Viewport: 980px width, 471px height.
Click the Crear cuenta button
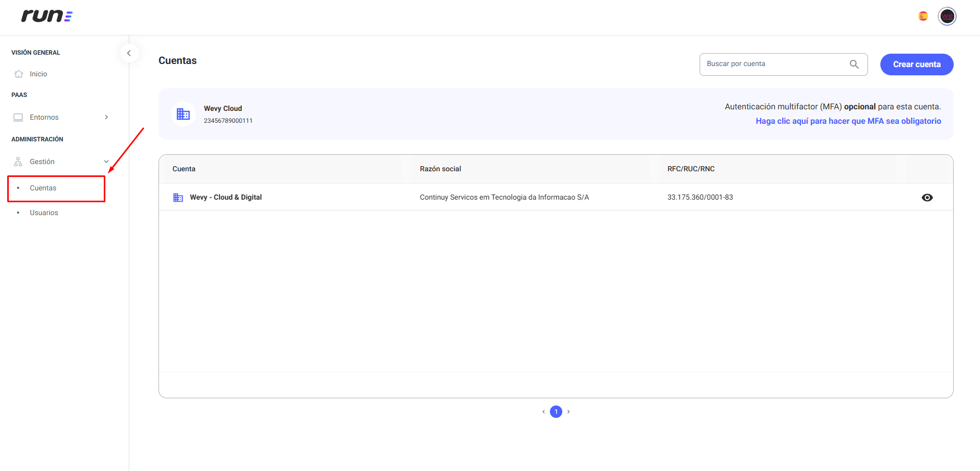coord(916,64)
